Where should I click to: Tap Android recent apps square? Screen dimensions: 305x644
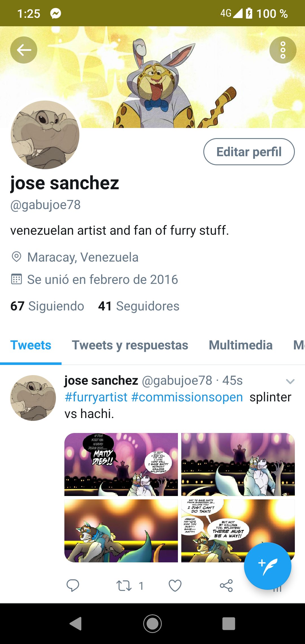(229, 623)
